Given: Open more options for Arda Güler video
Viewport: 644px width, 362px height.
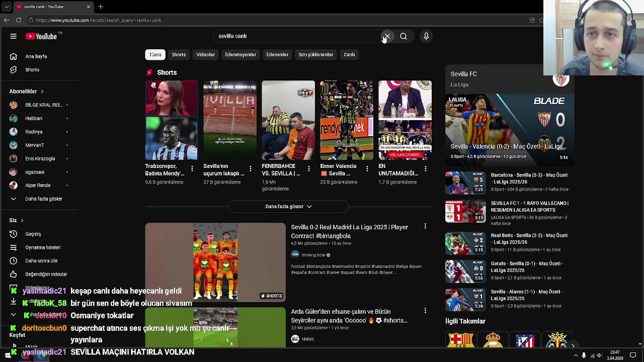Looking at the screenshot, I should click(425, 311).
